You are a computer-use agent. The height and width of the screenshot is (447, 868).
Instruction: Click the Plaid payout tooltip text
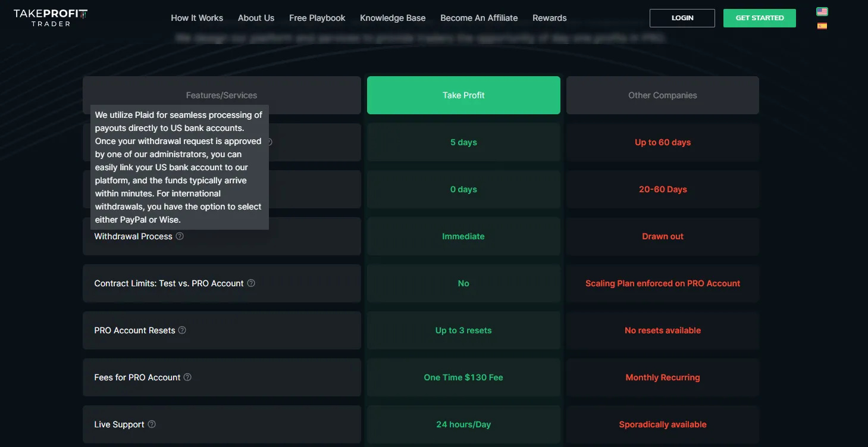[179, 167]
